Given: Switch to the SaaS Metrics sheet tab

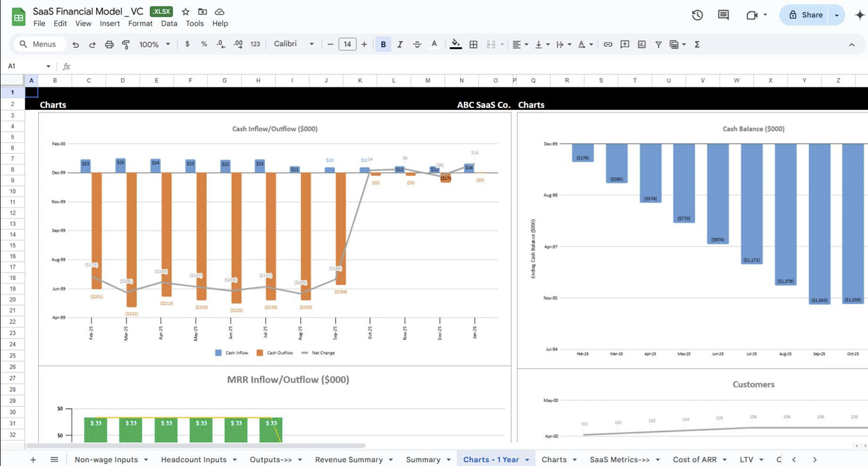Looking at the screenshot, I should pos(619,459).
